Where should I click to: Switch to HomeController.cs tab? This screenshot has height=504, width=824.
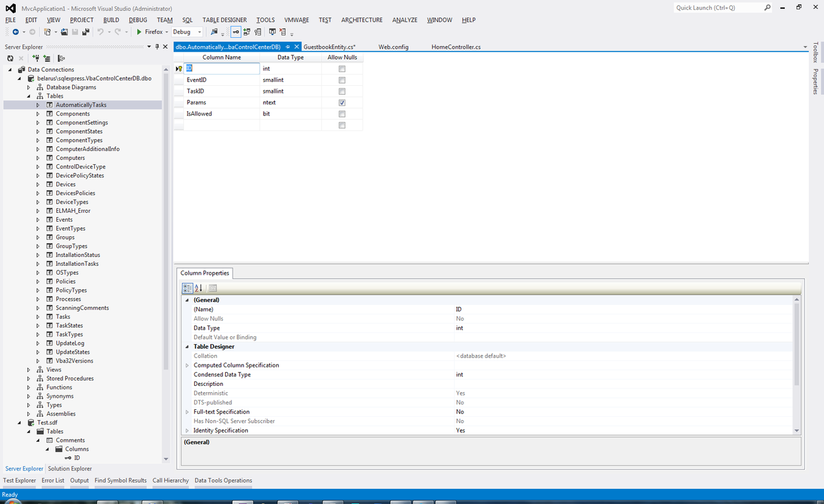[456, 47]
